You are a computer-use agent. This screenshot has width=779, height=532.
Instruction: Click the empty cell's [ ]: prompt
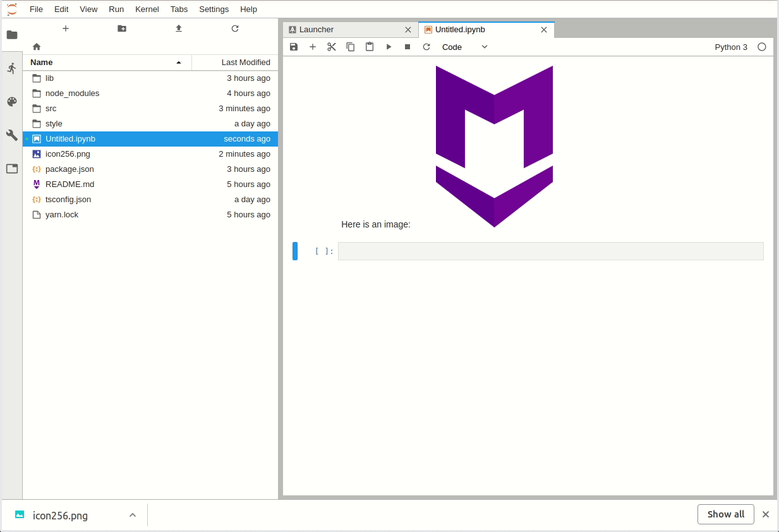(323, 251)
